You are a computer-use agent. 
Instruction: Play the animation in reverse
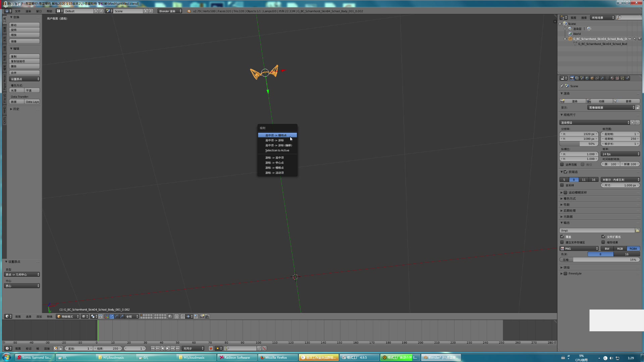tap(163, 348)
